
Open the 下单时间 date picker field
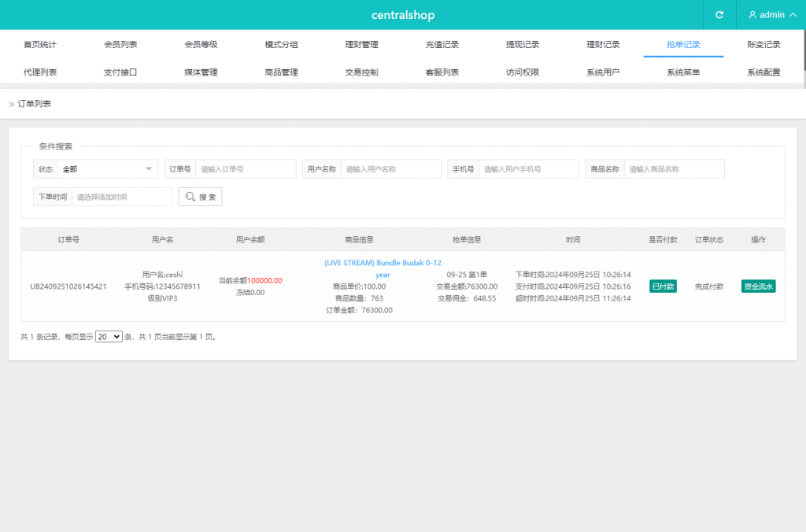click(x=121, y=197)
